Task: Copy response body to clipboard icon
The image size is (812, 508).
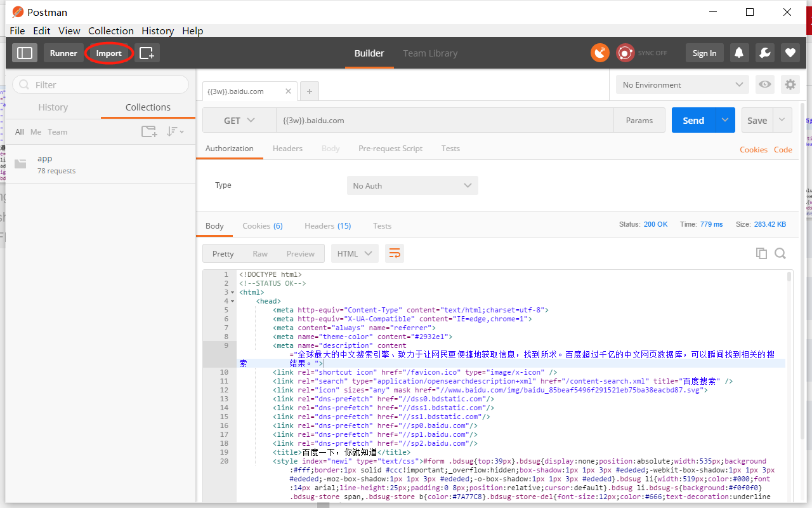Action: [x=761, y=253]
